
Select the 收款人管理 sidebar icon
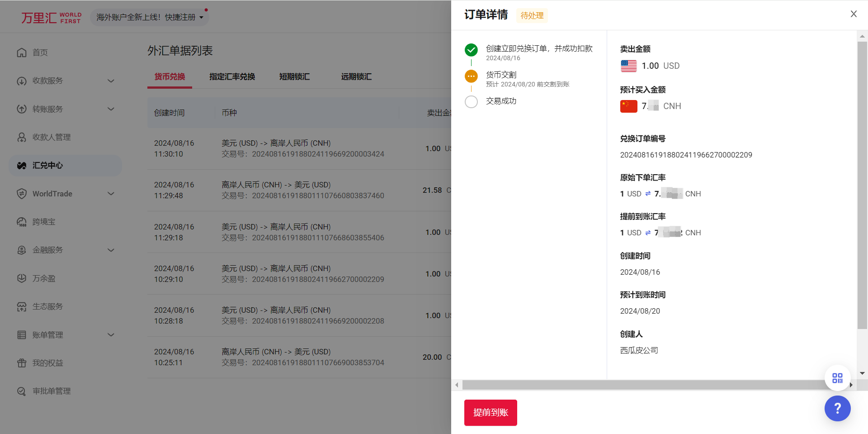22,137
